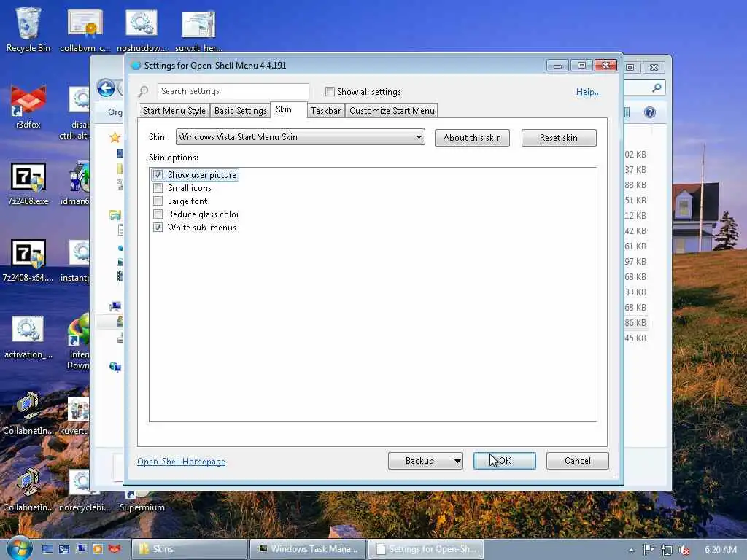Enable the Show all settings checkbox
Image resolution: width=747 pixels, height=560 pixels.
330,91
